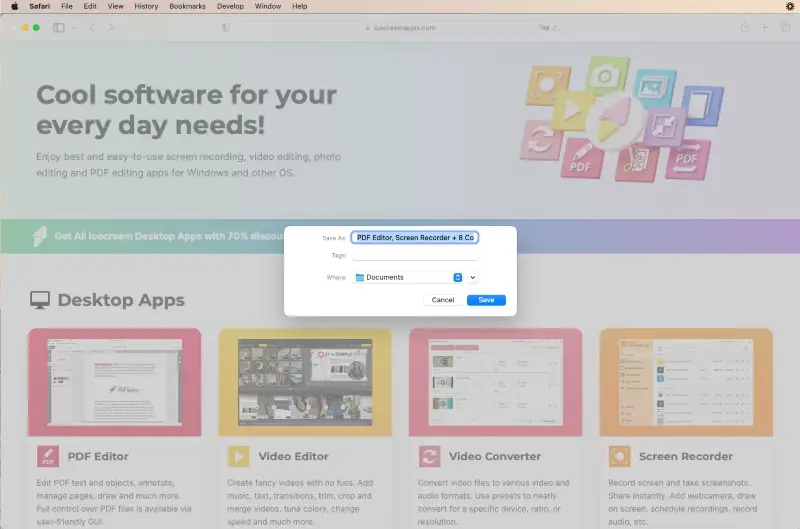Open the Safari menu
The image size is (800, 529).
click(x=39, y=6)
